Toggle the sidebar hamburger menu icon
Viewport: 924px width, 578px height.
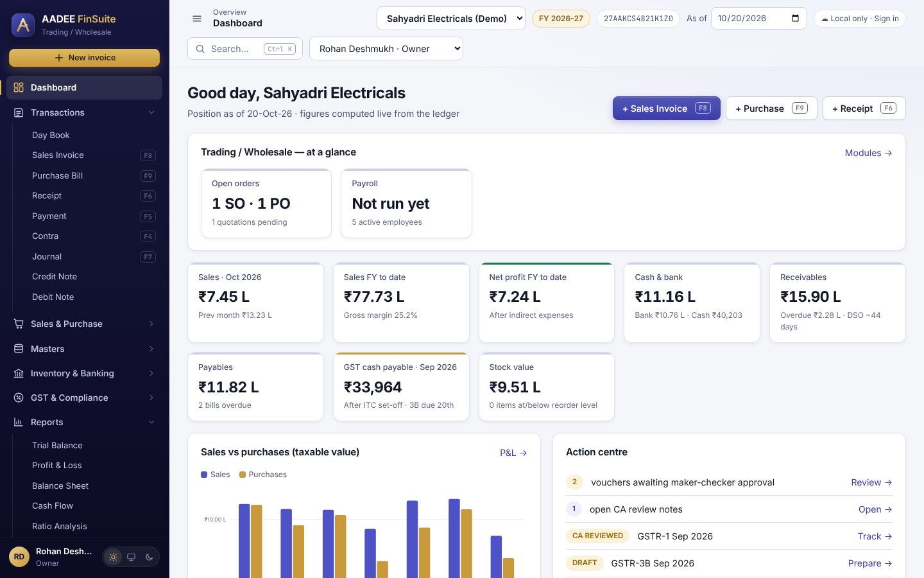coord(197,19)
